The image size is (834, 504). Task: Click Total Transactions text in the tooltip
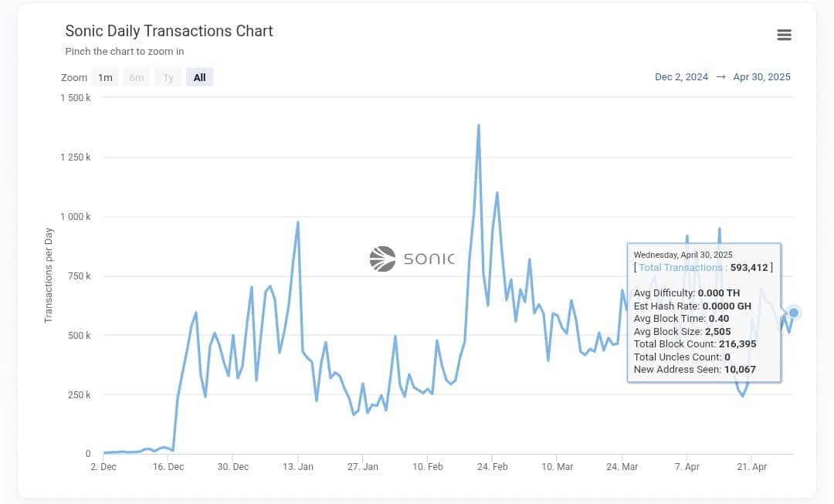tap(680, 268)
